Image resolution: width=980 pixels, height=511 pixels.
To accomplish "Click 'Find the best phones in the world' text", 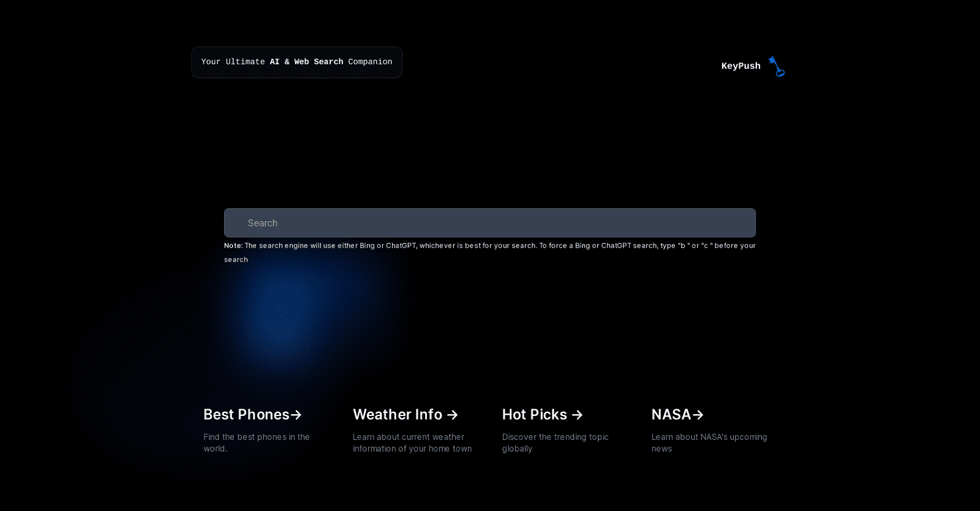I will (256, 442).
